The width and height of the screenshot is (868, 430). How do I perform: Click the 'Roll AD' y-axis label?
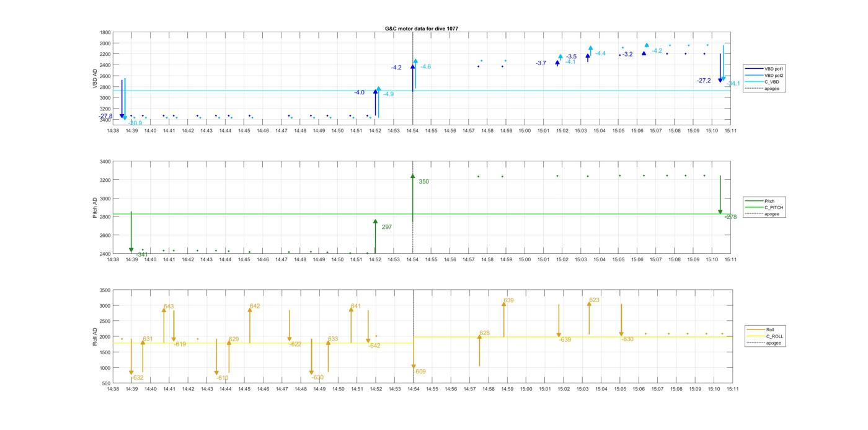click(95, 336)
